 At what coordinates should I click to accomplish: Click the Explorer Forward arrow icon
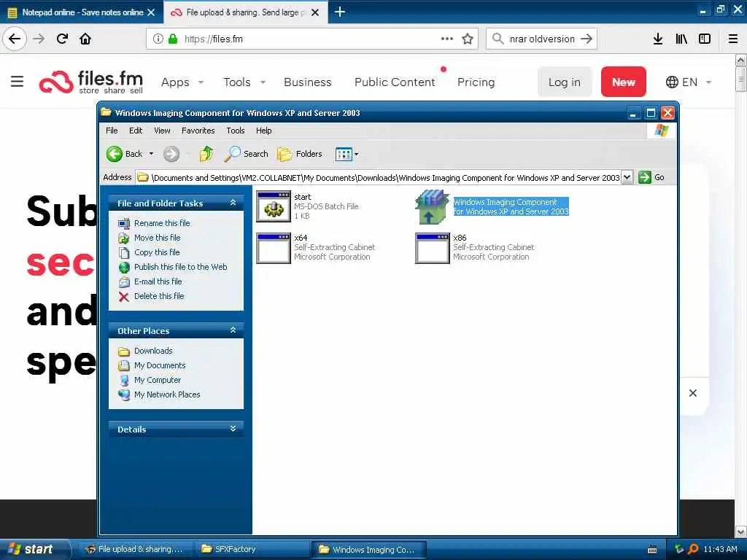click(x=171, y=154)
